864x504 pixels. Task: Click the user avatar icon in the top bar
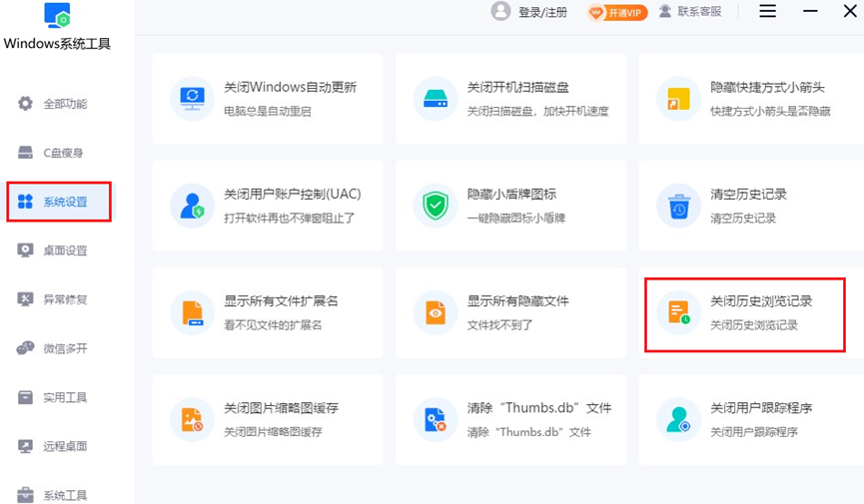[x=500, y=11]
